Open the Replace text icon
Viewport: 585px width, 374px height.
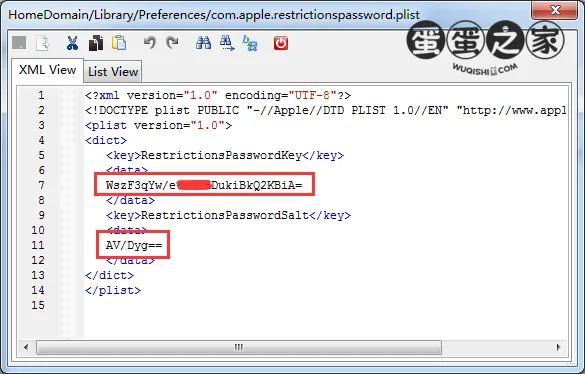(250, 43)
